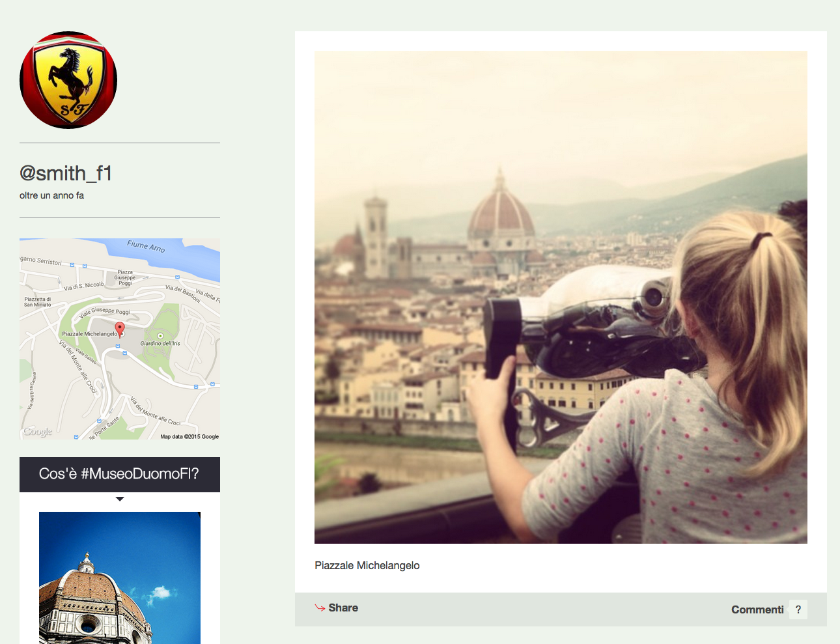Click the Piazzale Michelangelo caption
Viewport: 840px width, 644px height.
tap(367, 565)
